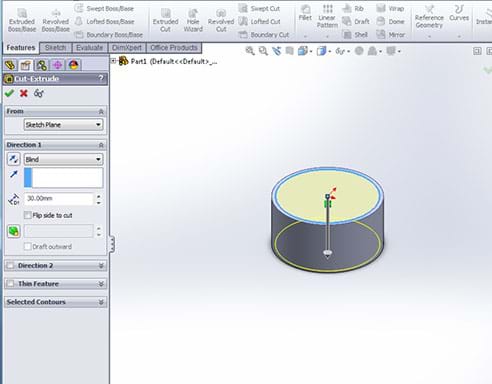Expand the Thin Feature section
The width and height of the screenshot is (492, 384).
coord(101,284)
